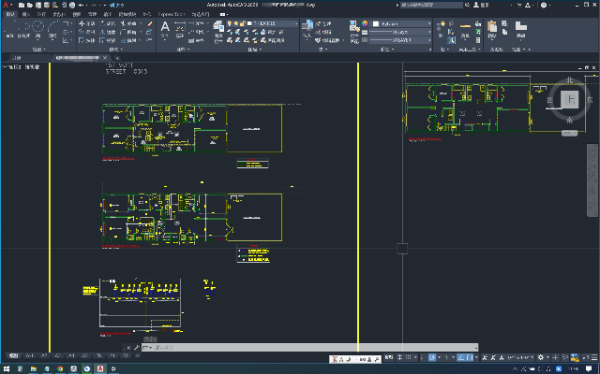600x374 pixels.
Task: Select the Arc drawing tool
Action: 53,29
